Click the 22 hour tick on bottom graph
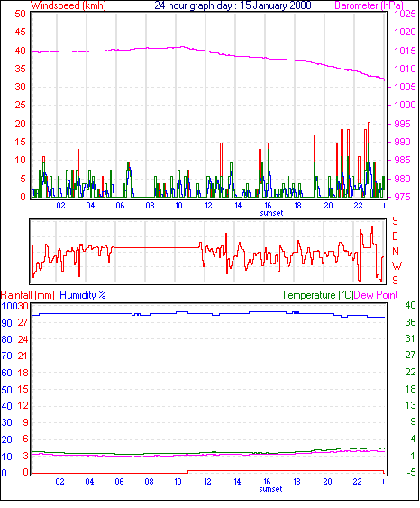The height and width of the screenshot is (508, 420). 357,482
